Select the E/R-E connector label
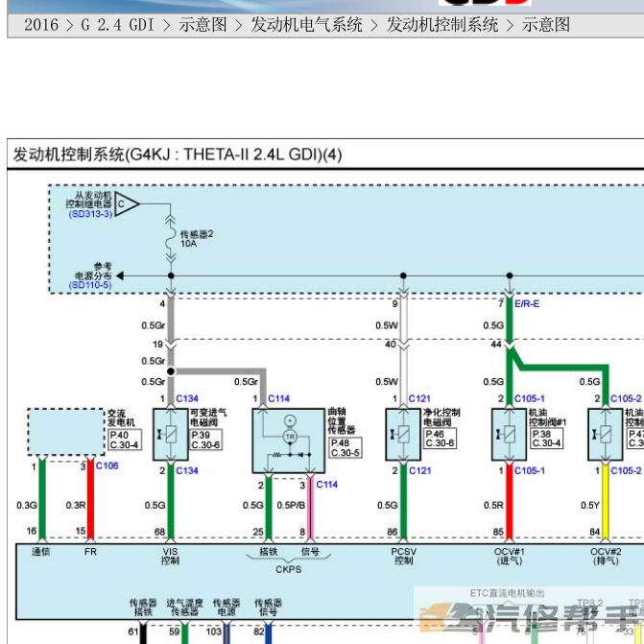 point(527,304)
